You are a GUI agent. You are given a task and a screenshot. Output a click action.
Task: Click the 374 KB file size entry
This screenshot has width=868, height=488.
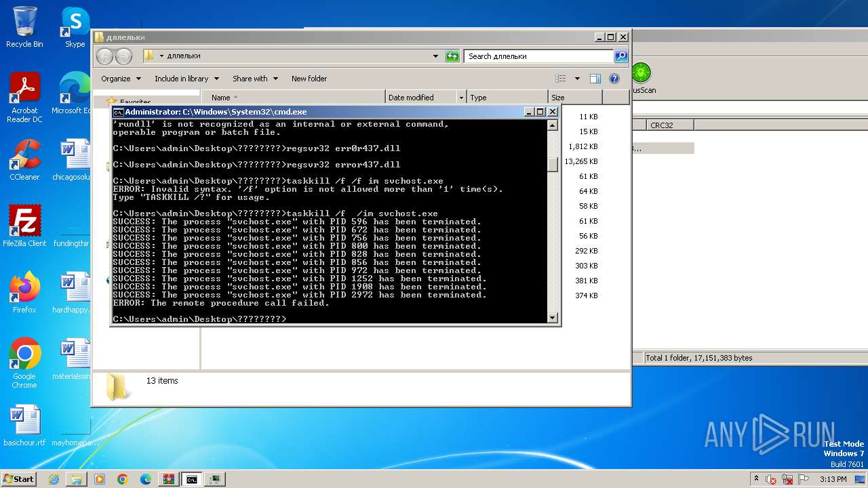[x=587, y=296]
